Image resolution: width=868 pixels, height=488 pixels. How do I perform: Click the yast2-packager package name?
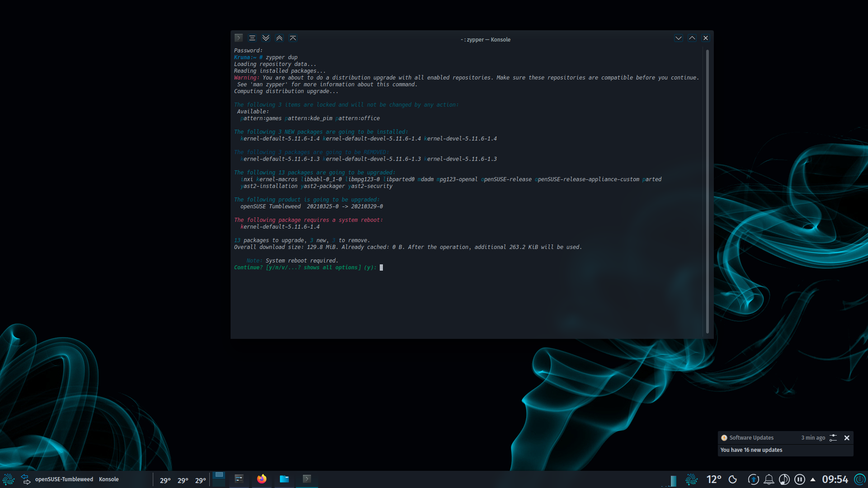[323, 186]
